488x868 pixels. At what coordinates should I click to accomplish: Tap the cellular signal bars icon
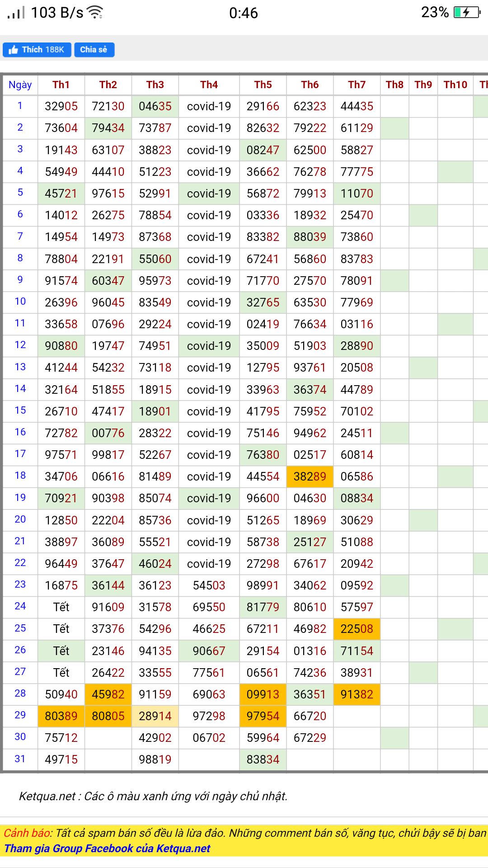click(16, 13)
